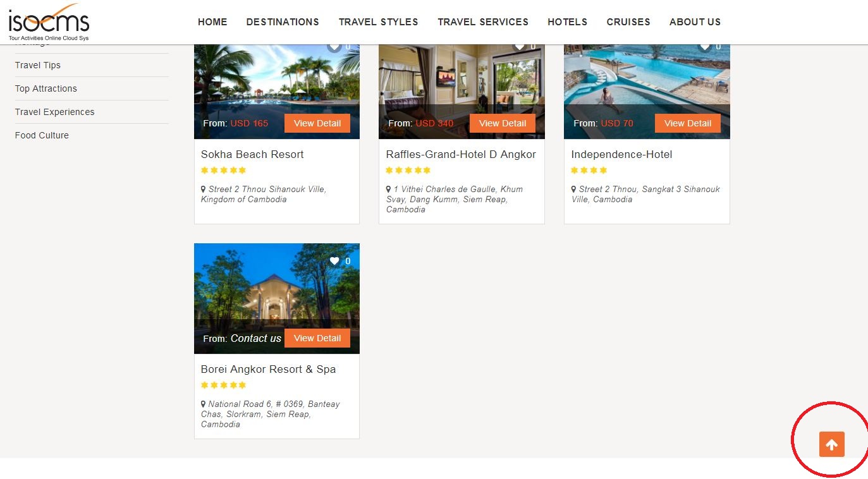Like Borei Angkor Resort with heart icon
Screen dimensions: 868x479
click(334, 261)
